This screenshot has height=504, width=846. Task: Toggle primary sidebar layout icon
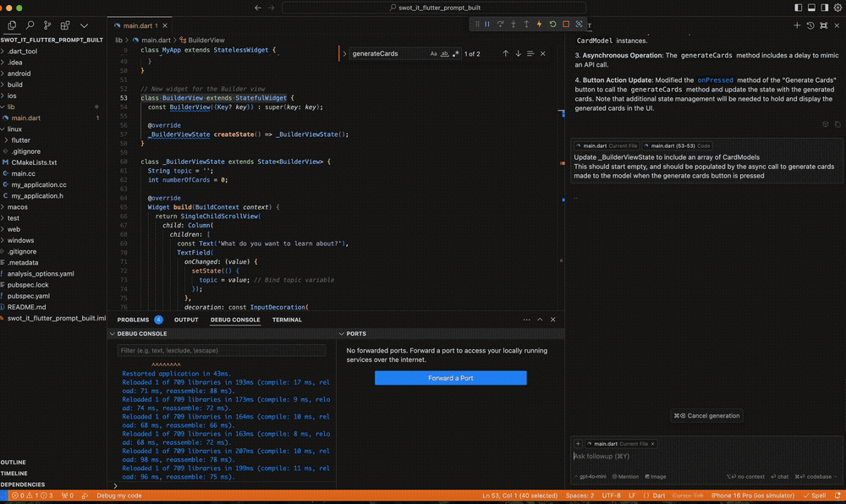click(799, 8)
